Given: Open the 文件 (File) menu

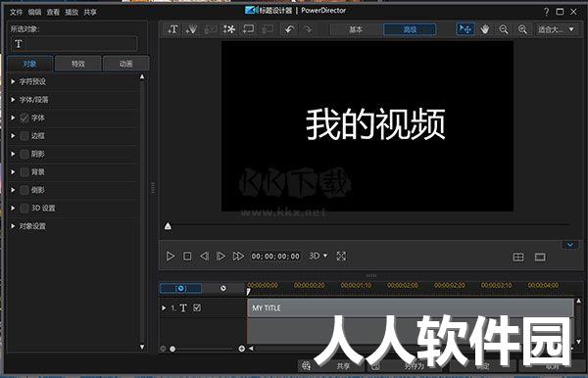Looking at the screenshot, I should (x=16, y=12).
